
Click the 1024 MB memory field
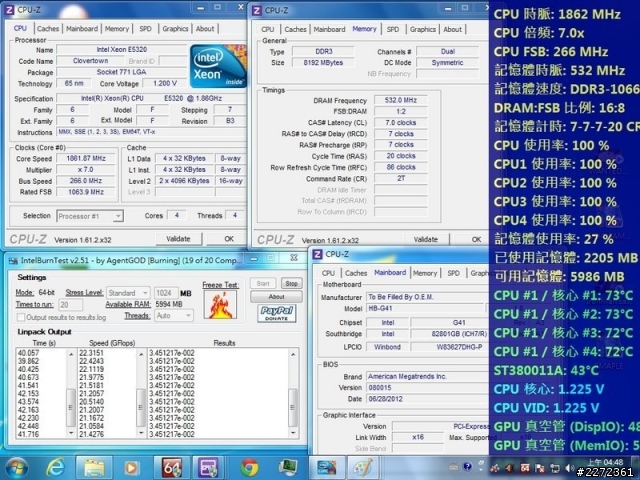pos(165,293)
